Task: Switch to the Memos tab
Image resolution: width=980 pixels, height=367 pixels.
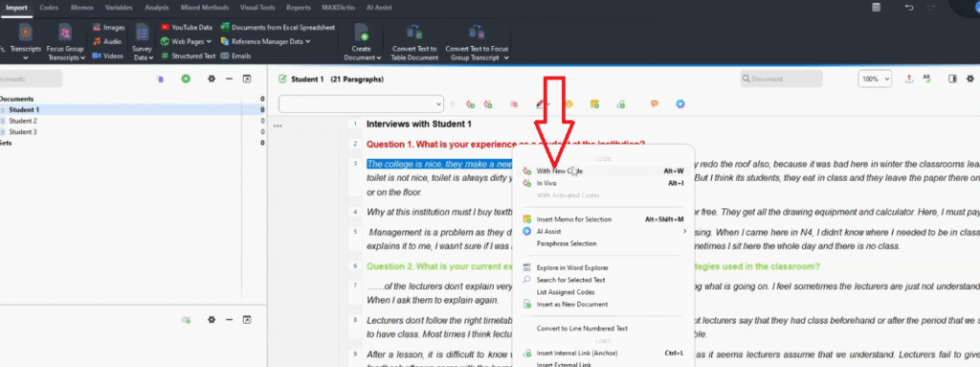Action: coord(82,8)
